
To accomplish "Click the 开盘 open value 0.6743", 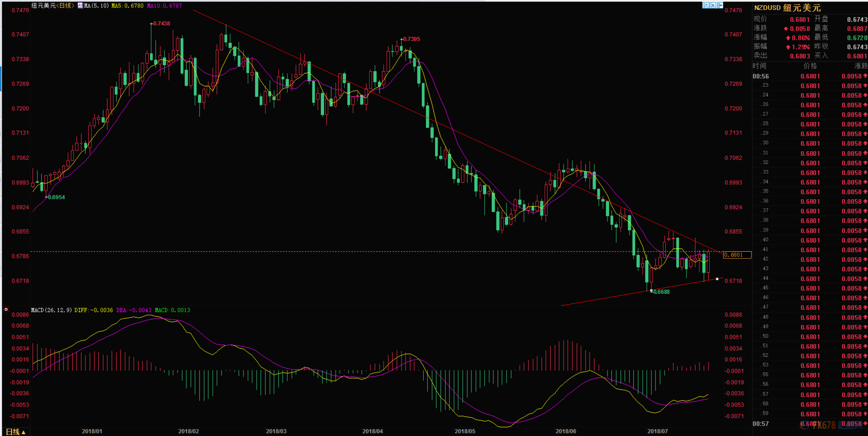I will [857, 19].
